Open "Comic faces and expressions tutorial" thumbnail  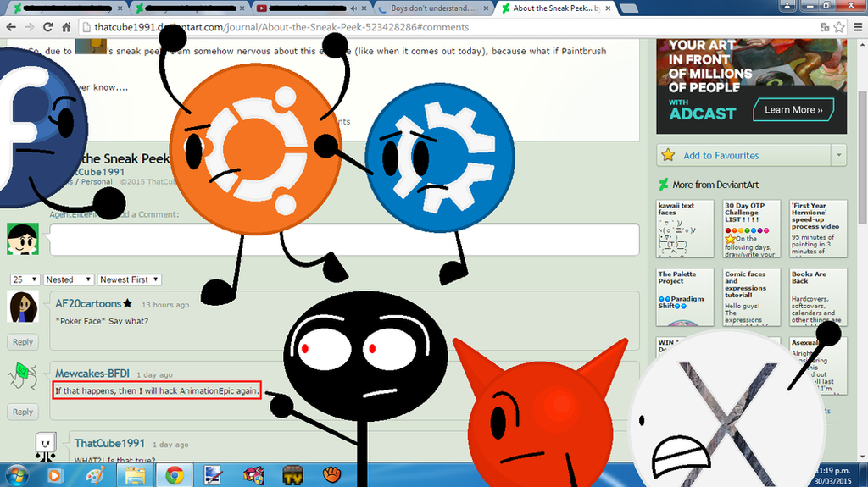click(x=752, y=297)
